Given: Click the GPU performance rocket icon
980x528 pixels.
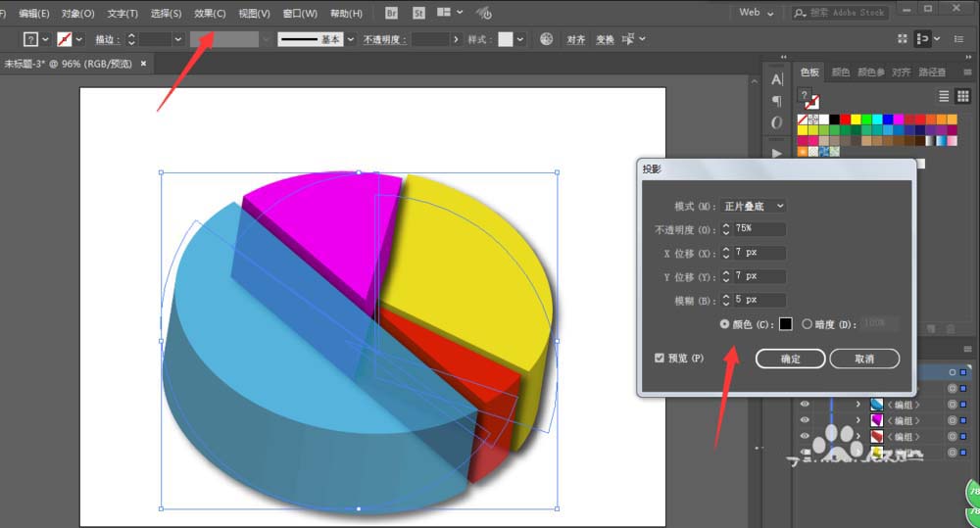Looking at the screenshot, I should point(483,13).
